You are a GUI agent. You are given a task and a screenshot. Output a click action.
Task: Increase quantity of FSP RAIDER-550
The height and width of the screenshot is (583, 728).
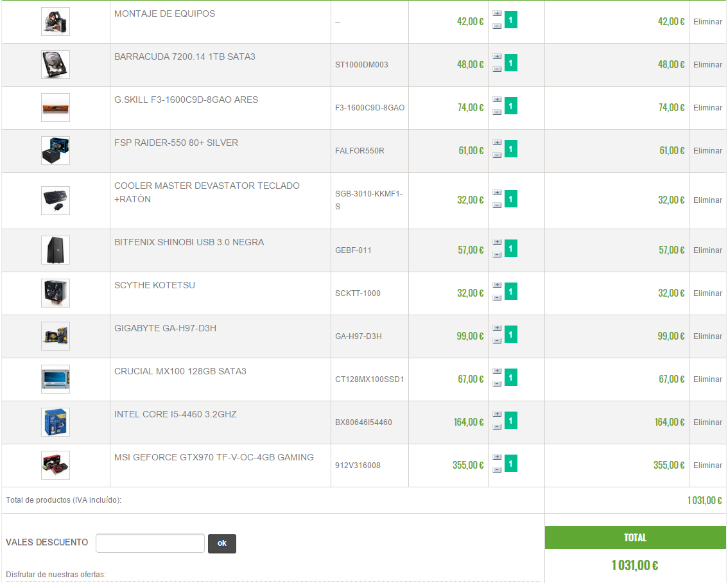click(497, 143)
